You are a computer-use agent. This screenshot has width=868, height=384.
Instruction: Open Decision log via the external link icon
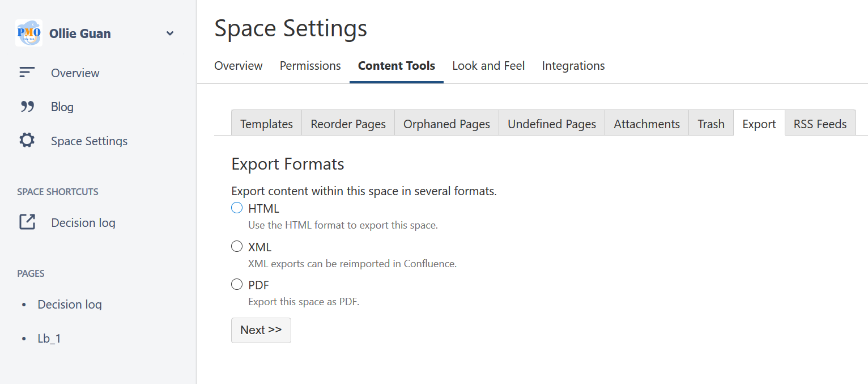[x=27, y=222]
